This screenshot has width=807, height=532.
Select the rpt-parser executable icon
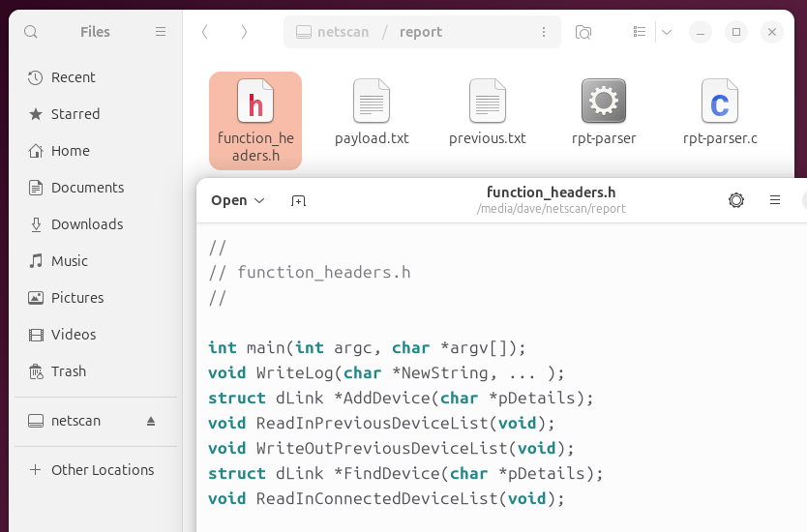click(604, 101)
